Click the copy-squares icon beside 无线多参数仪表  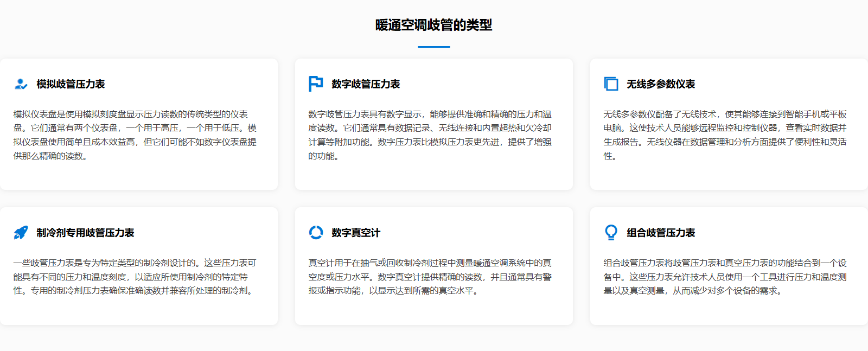[x=611, y=84]
